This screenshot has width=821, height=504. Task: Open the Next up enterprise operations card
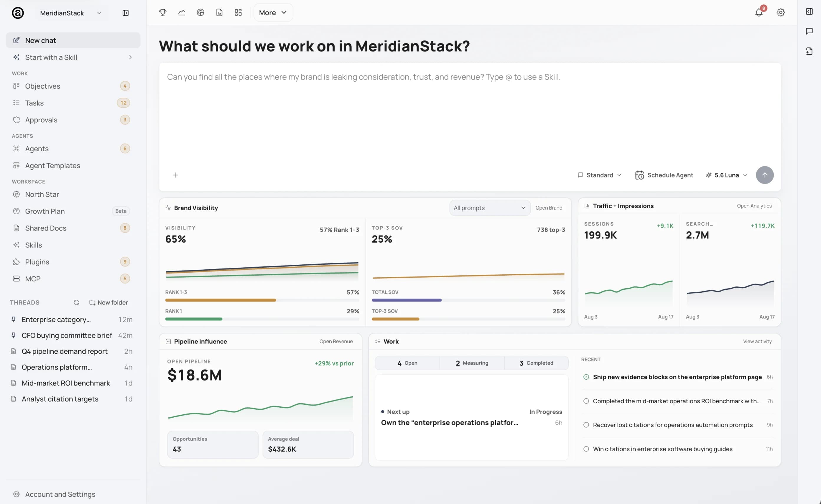471,417
